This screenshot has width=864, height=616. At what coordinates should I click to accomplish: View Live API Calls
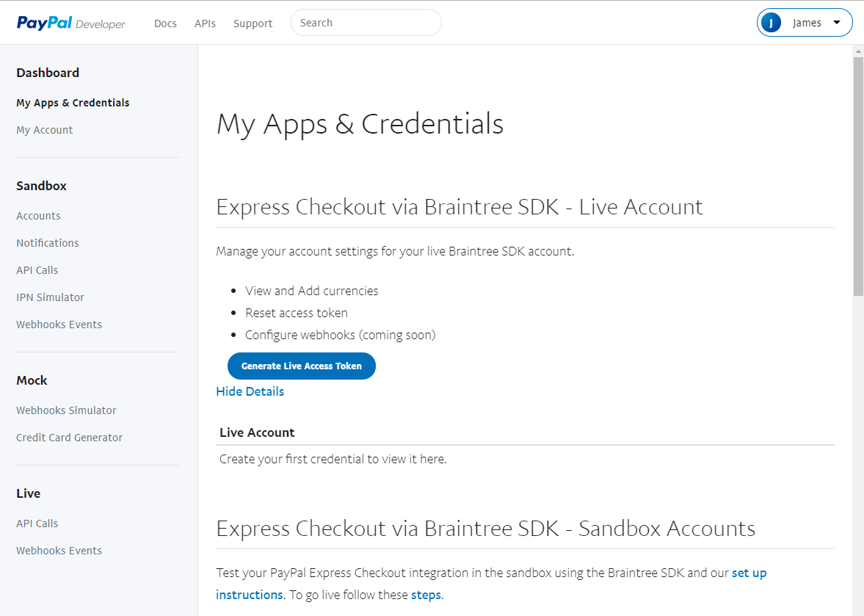37,523
